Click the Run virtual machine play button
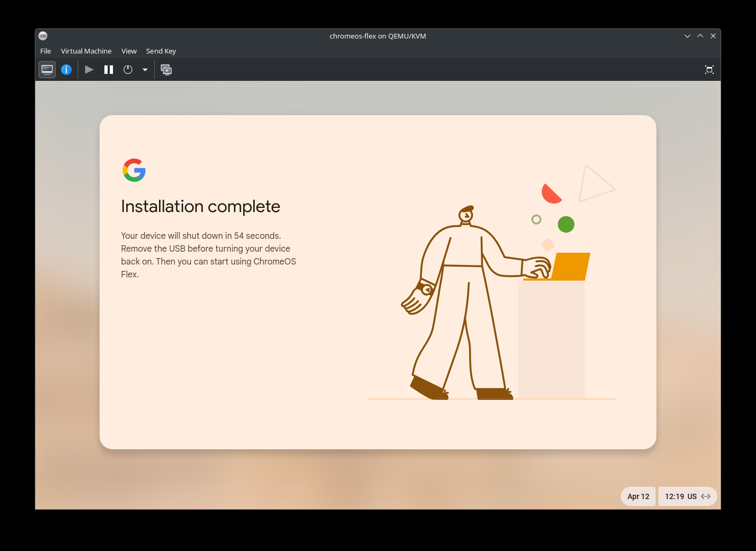The image size is (756, 551). click(89, 70)
